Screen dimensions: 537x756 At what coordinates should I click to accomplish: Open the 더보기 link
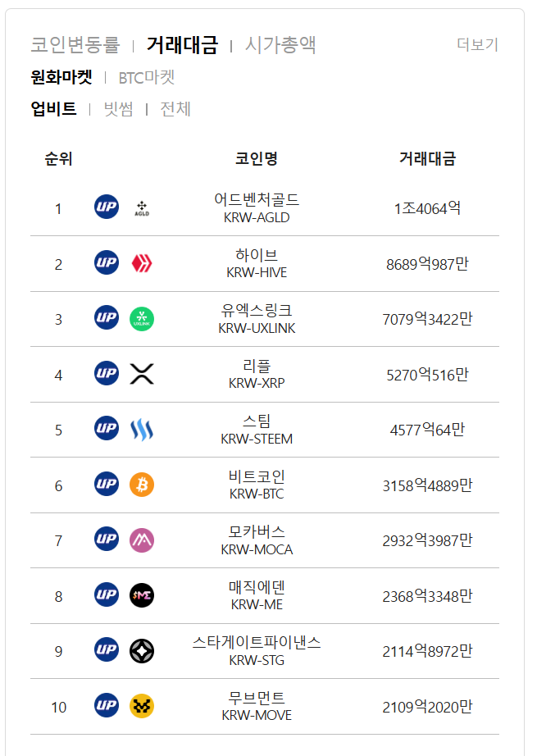(477, 44)
